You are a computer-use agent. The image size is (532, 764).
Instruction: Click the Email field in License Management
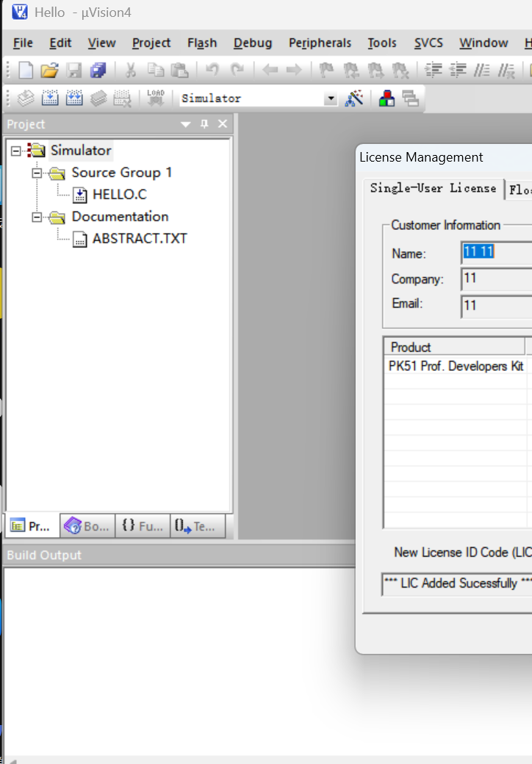(x=497, y=306)
